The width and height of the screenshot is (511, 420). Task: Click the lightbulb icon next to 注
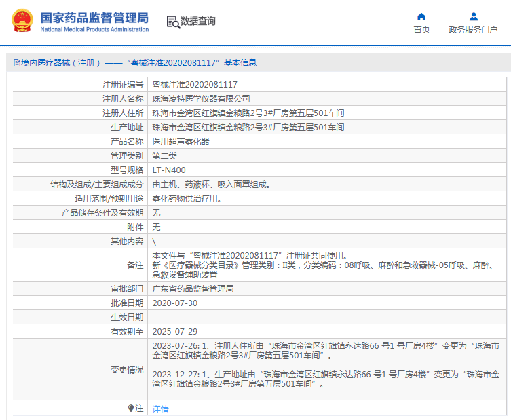[131, 408]
